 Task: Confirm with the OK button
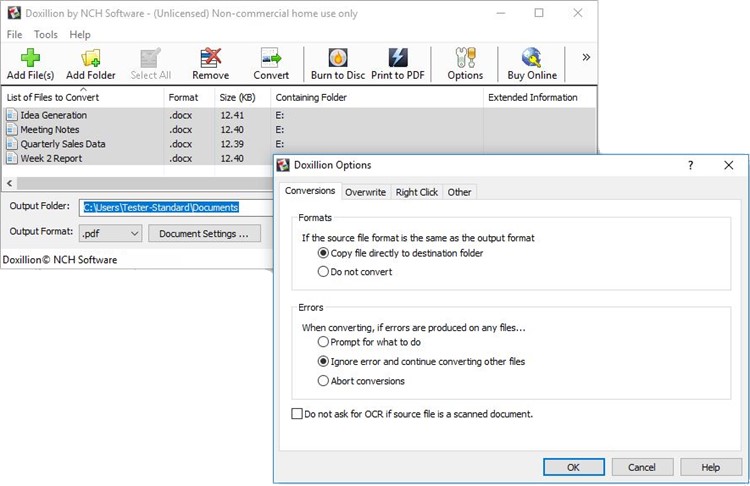point(574,467)
